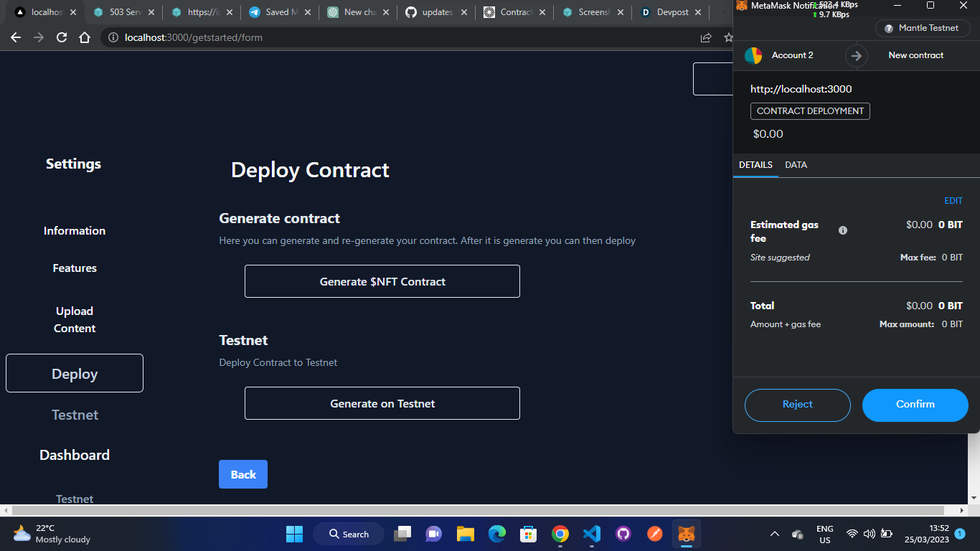This screenshot has height=551, width=980.
Task: Confirm the contract deployment
Action: [915, 405]
